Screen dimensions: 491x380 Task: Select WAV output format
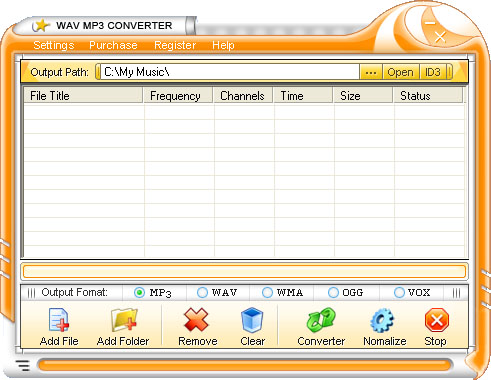coord(202,293)
